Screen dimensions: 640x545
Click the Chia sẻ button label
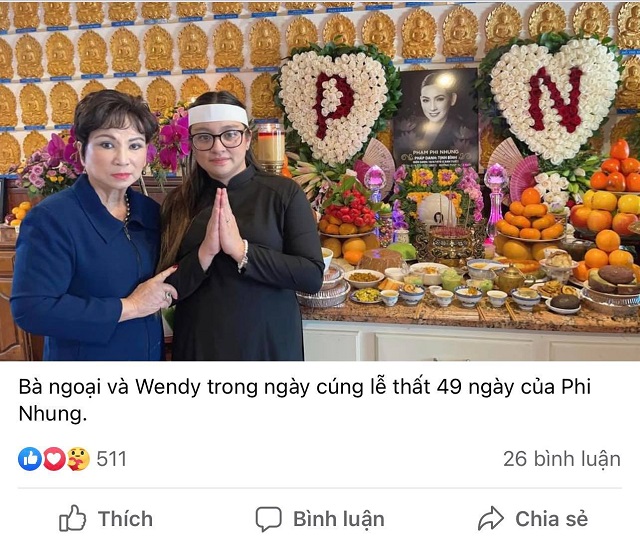[x=551, y=519]
